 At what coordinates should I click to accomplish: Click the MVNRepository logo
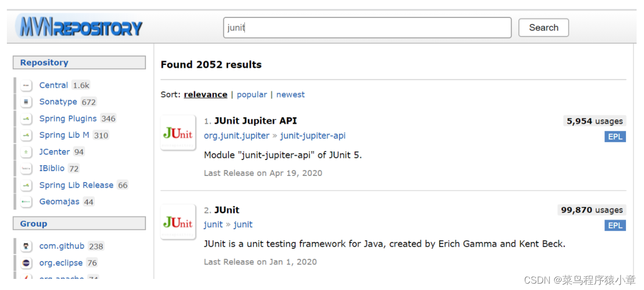[79, 26]
